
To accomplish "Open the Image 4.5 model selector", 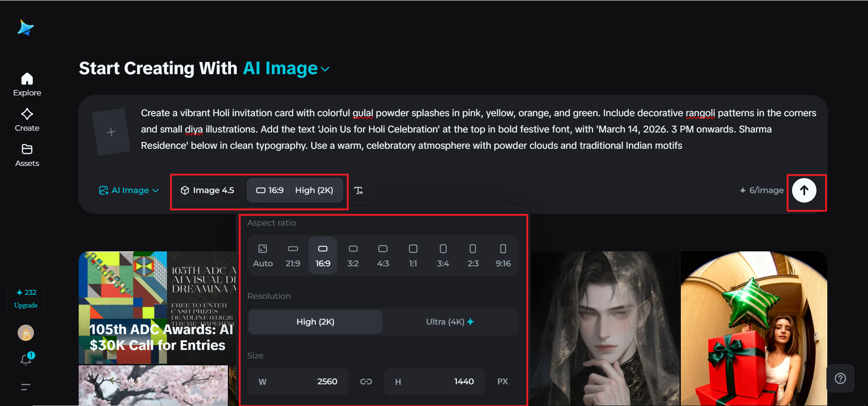I will tap(208, 190).
